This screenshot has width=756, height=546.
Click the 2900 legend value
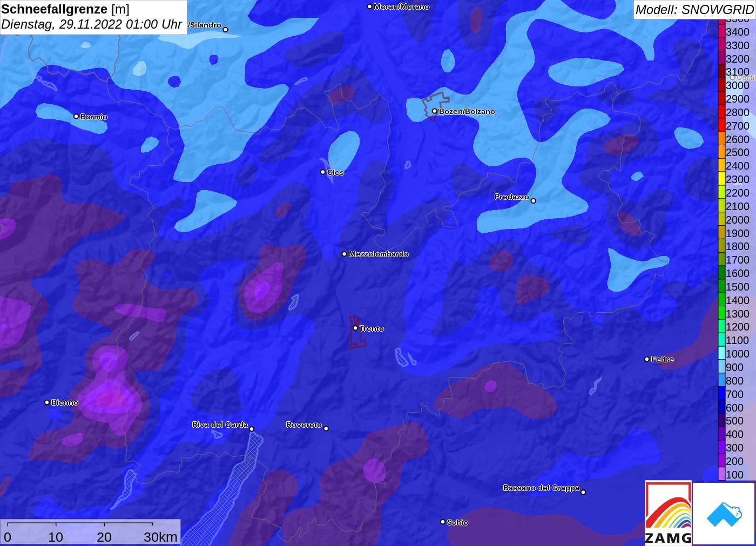[x=738, y=99]
